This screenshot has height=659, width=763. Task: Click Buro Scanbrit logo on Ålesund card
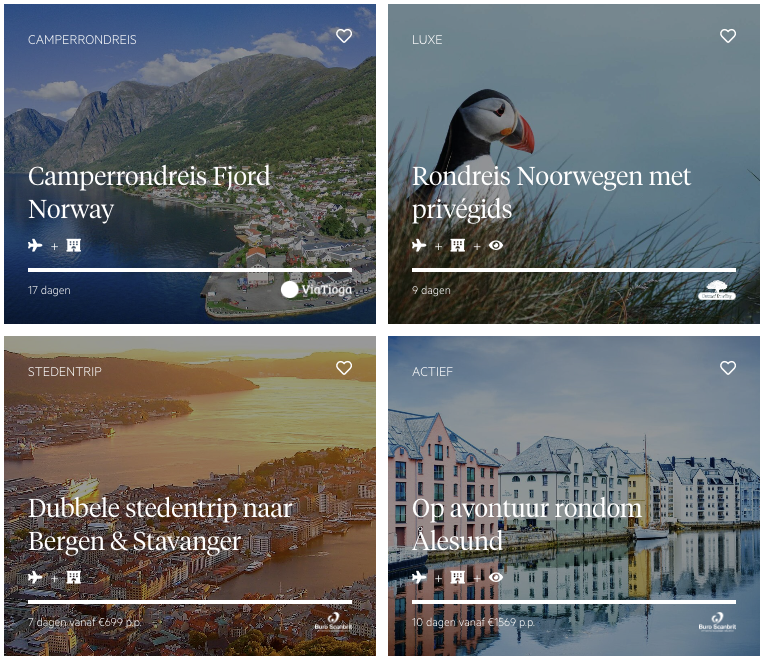point(717,622)
